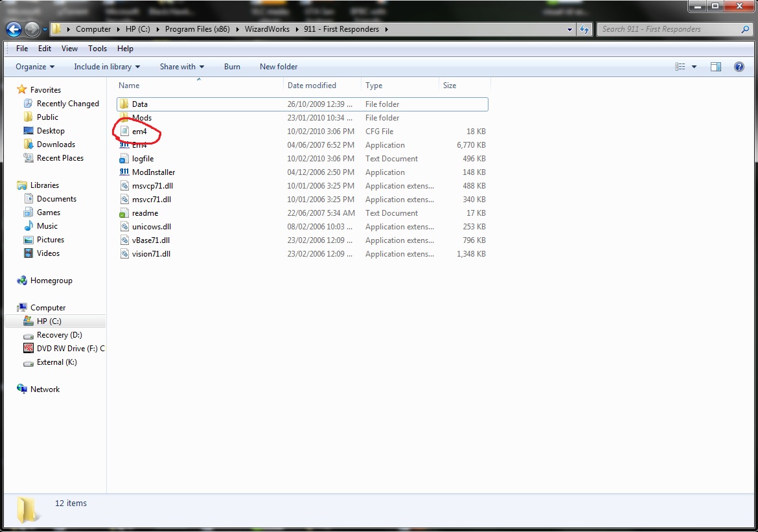The height and width of the screenshot is (532, 758).
Task: Open the File menu
Action: point(22,49)
